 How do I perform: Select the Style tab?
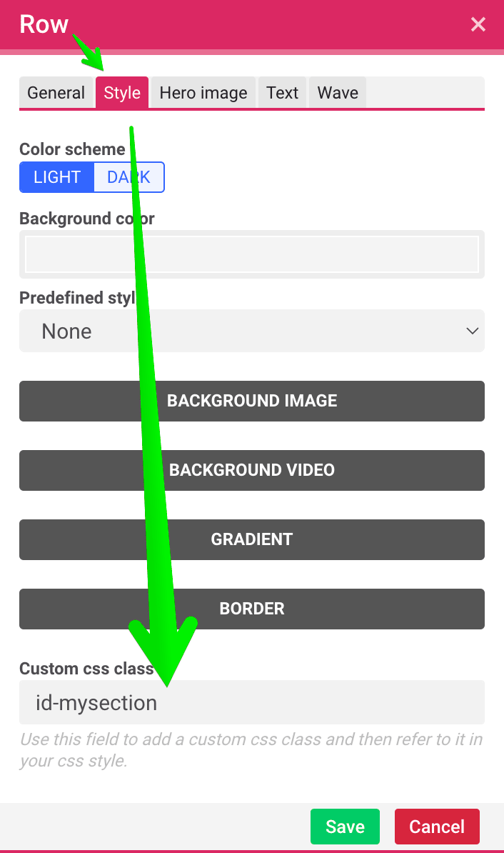(122, 92)
